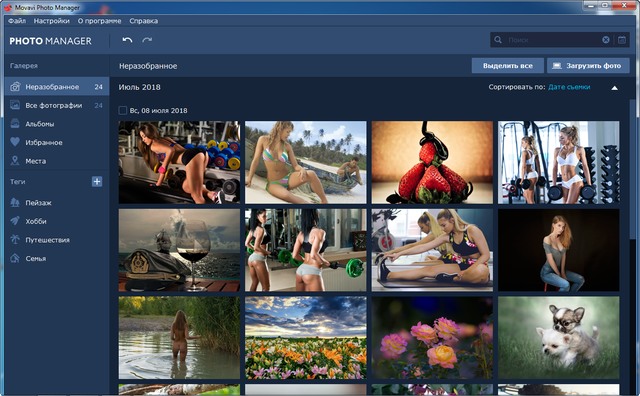Open the О программе menu
The width and height of the screenshot is (640, 396).
(x=99, y=21)
